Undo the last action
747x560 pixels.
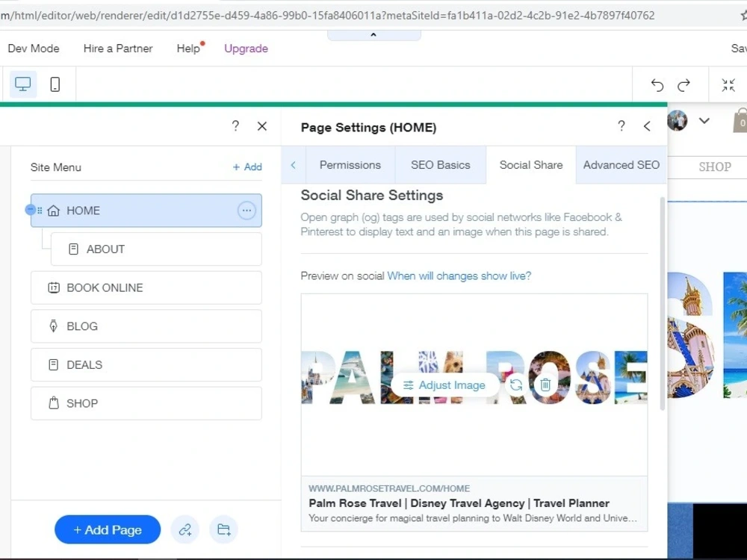pyautogui.click(x=657, y=85)
